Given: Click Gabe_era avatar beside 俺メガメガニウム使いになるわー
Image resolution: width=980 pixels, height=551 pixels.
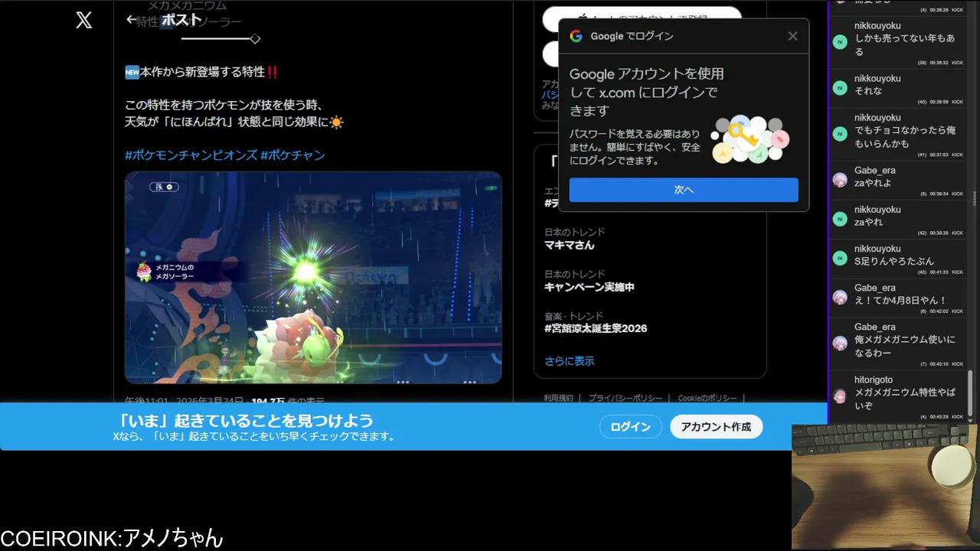Looking at the screenshot, I should click(x=840, y=343).
